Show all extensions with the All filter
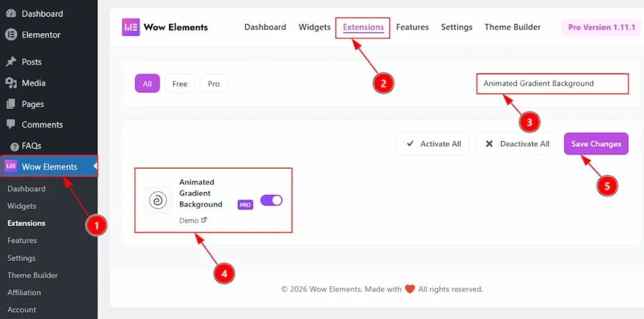The image size is (644, 319). click(x=147, y=84)
